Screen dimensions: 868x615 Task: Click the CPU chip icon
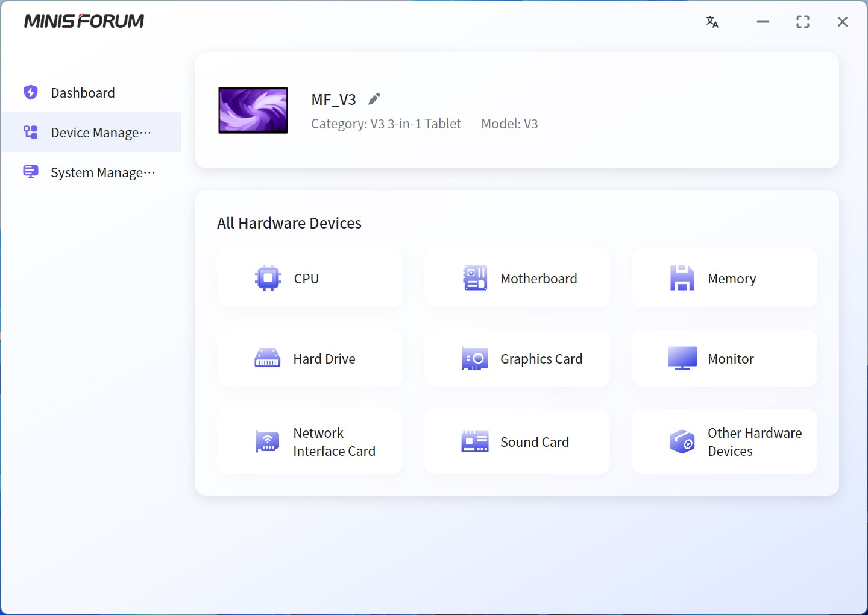tap(268, 278)
